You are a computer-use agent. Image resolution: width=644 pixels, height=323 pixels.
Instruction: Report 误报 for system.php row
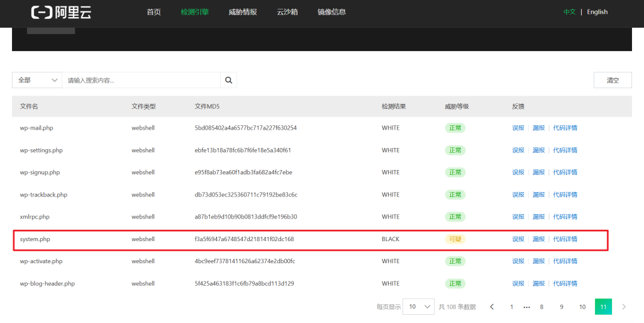pyautogui.click(x=518, y=239)
